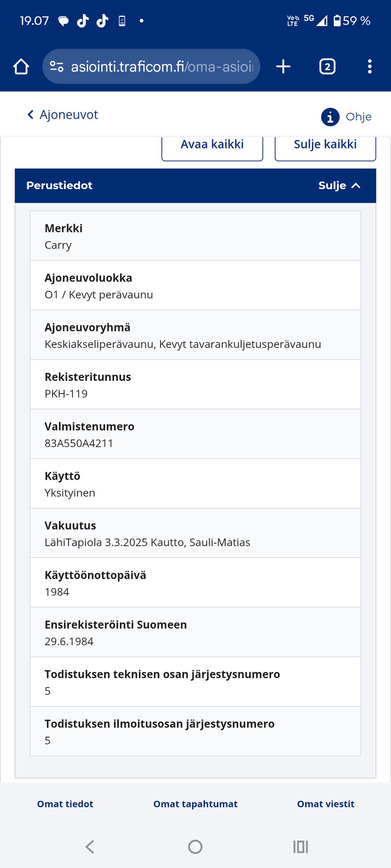Click the Sulje chevron arrow
391x868 pixels.
tap(356, 186)
